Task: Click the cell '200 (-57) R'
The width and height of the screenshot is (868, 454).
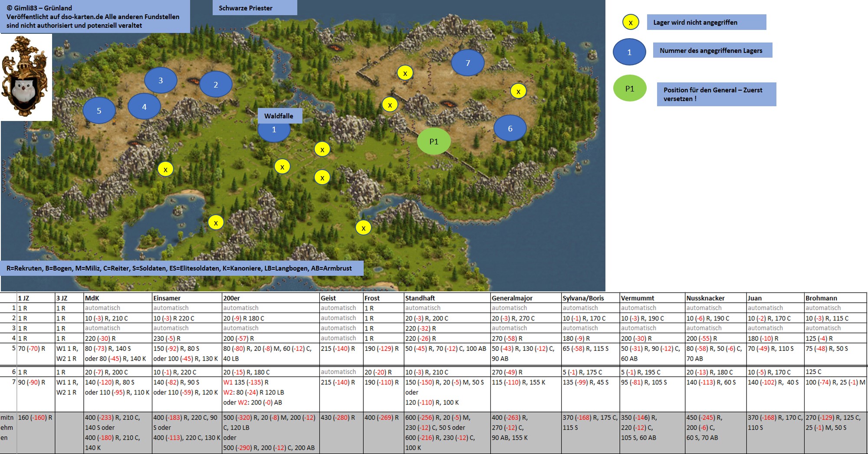Action: coord(271,338)
